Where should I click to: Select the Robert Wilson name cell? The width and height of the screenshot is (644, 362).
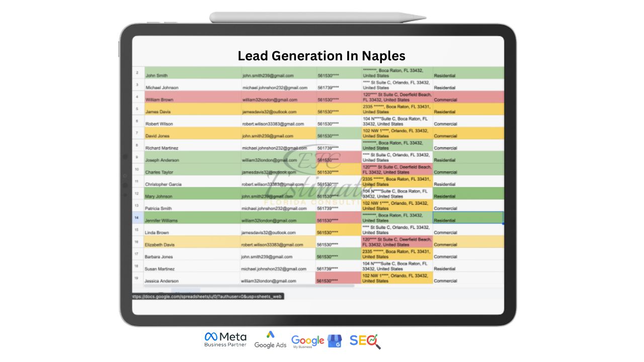pyautogui.click(x=192, y=121)
